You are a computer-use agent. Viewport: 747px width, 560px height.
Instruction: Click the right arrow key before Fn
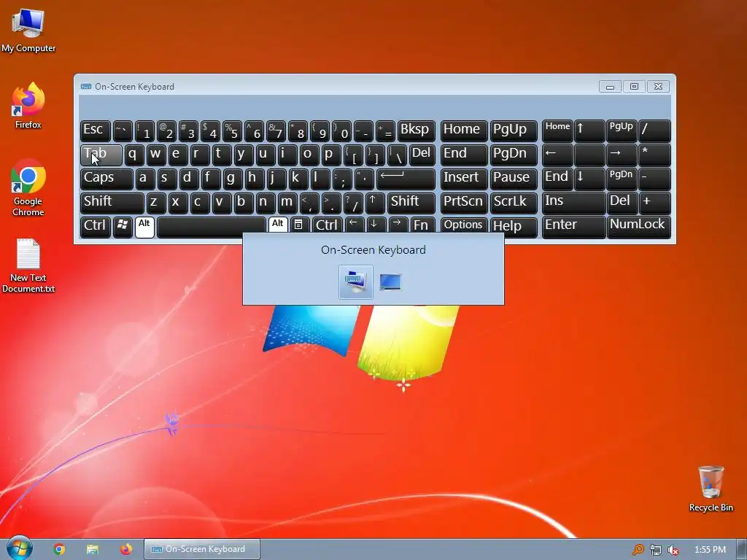pos(398,225)
